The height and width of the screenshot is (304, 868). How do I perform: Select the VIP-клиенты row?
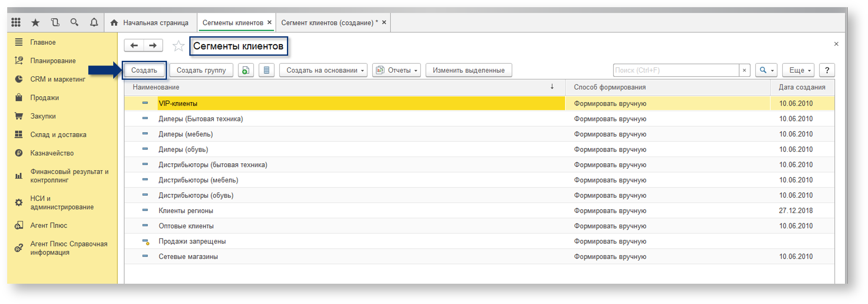coord(479,103)
